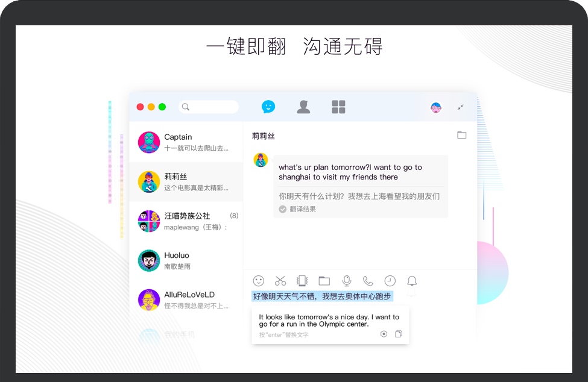Select the 莉莉丝 conversation
The height and width of the screenshot is (382, 588).
tap(187, 182)
